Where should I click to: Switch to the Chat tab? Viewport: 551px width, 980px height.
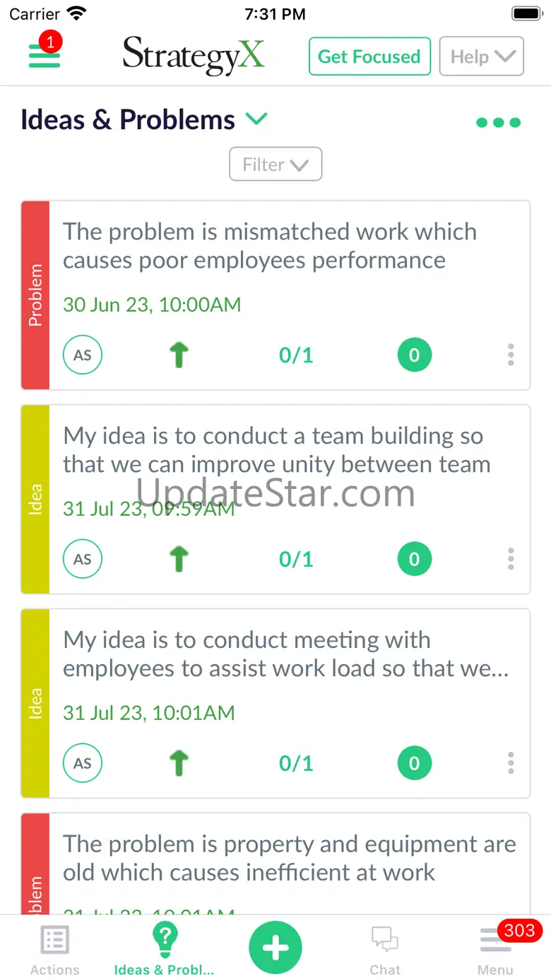click(385, 950)
